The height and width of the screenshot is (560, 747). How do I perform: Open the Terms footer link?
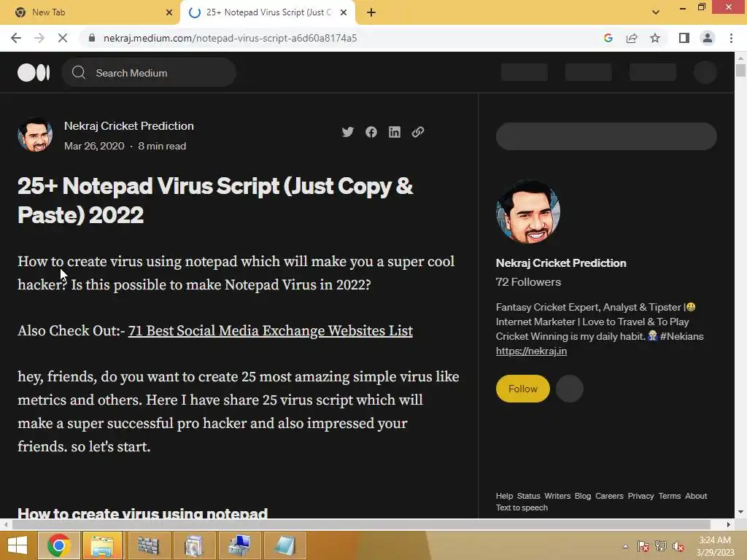tap(670, 496)
